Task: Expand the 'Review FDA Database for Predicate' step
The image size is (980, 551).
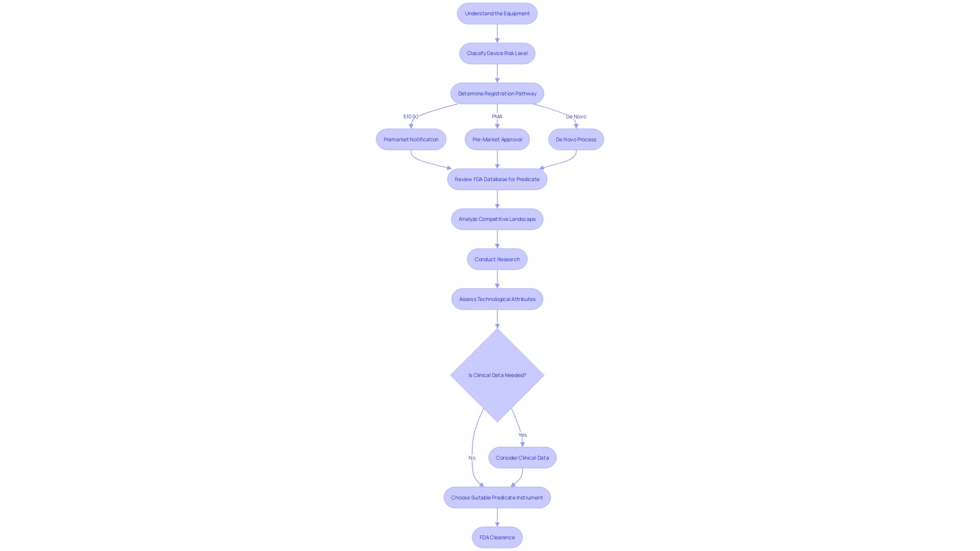Action: coord(497,179)
